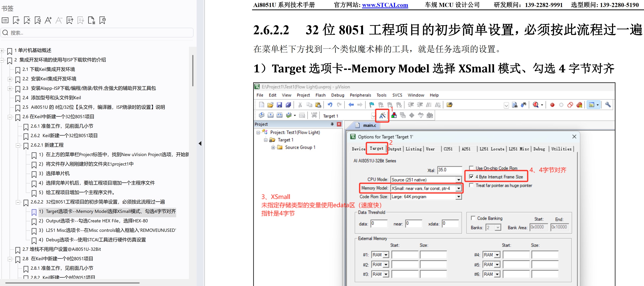Click the red breakpoint dot icon in Keil toolbar
Viewport: 644px width, 286px height.
552,105
